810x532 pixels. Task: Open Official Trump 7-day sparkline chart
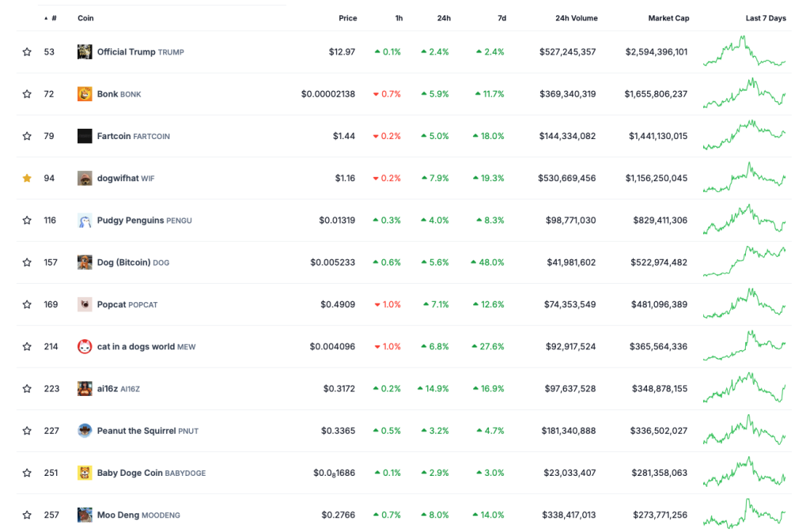[x=744, y=51]
